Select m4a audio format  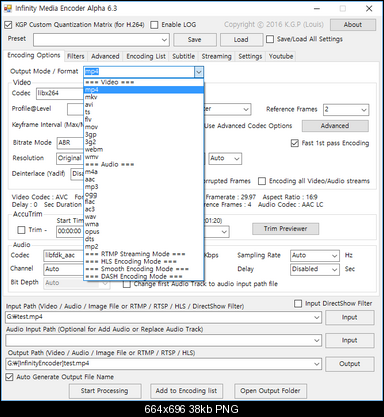point(144,172)
